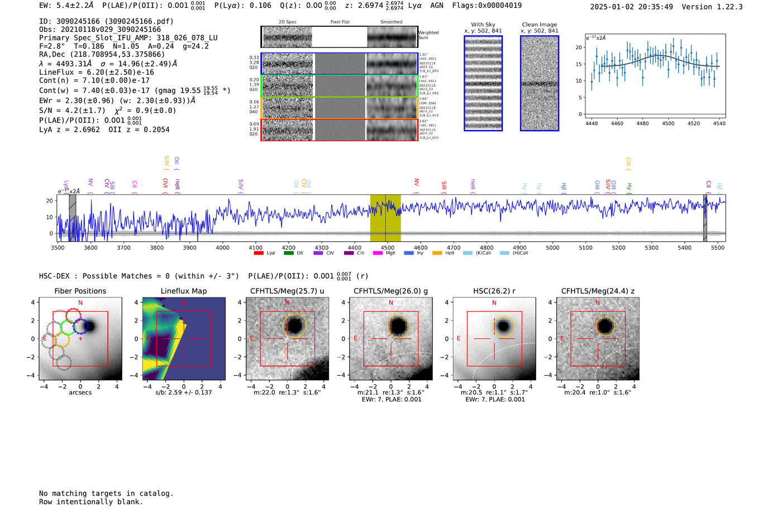Image resolution: width=782 pixels, height=532 pixels.
Task: Click the Clean Image cutout
Action: coord(540,83)
